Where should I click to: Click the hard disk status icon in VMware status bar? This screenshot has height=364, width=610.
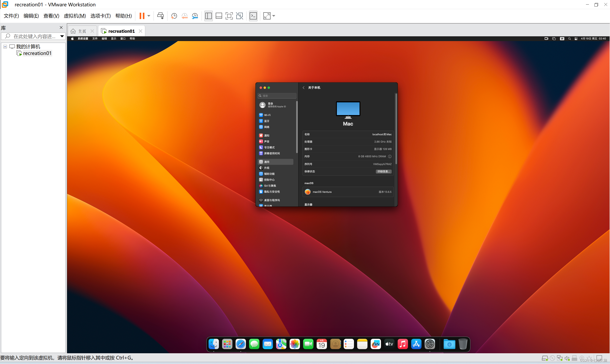545,358
